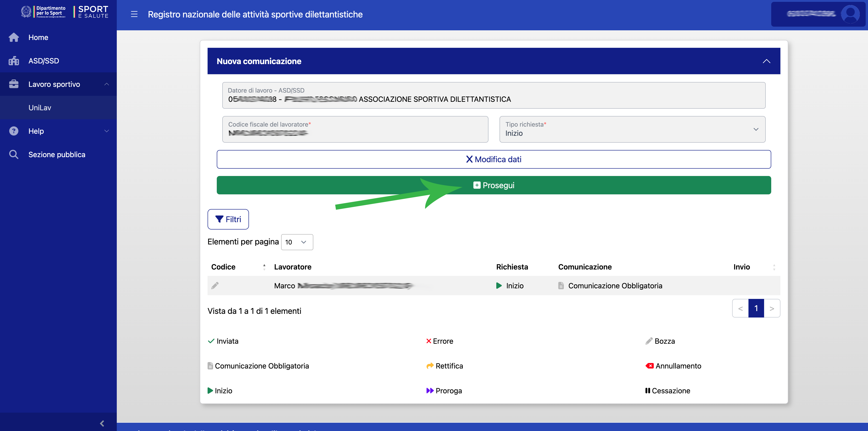
Task: Collapse the sidebar with the bottom arrow
Action: click(x=102, y=423)
